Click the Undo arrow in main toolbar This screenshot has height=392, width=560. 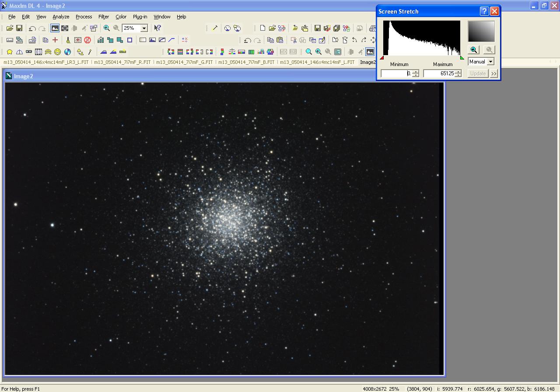coord(32,28)
